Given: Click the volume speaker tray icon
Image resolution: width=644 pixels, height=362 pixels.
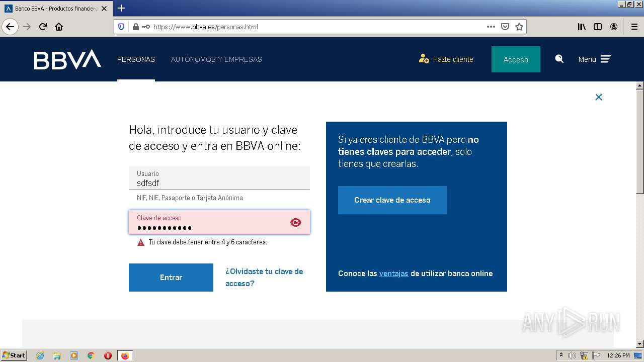Looking at the screenshot, I should point(572,355).
